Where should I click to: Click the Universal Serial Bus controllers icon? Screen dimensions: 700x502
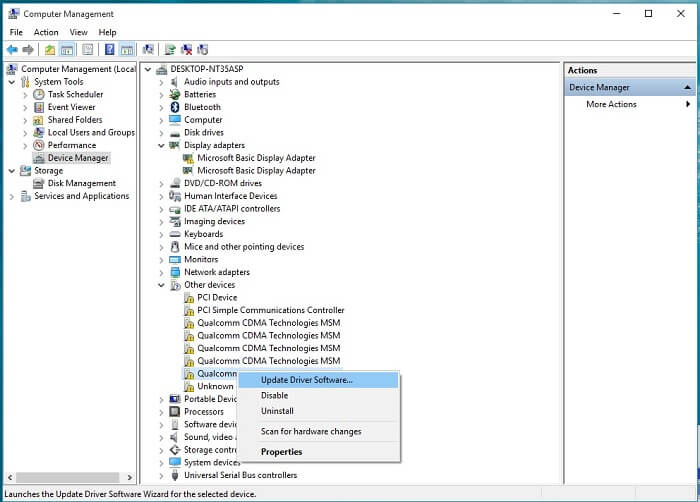tap(175, 475)
